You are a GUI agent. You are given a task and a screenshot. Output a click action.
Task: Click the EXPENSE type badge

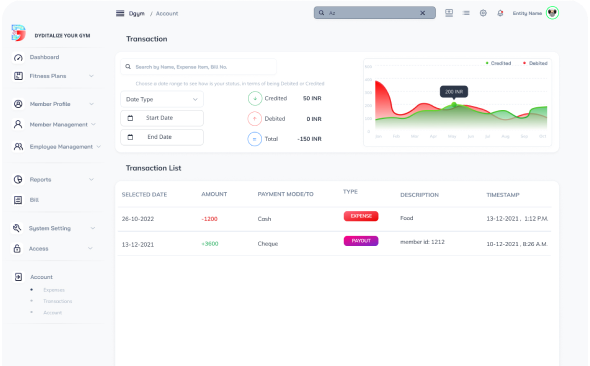[x=361, y=216]
